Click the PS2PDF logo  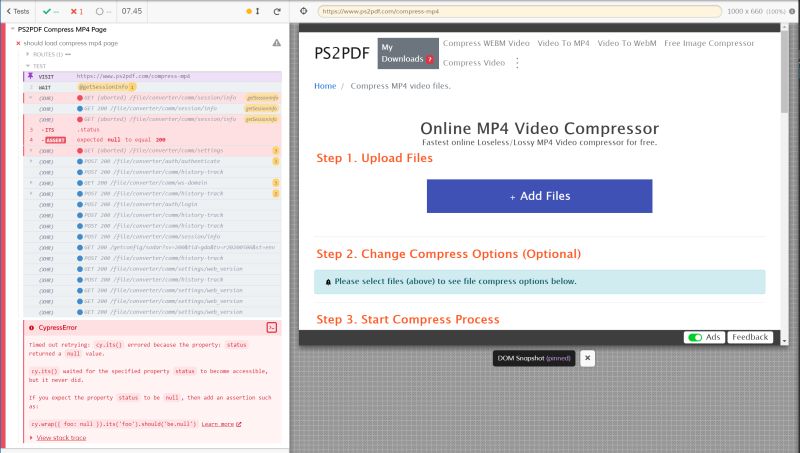(342, 53)
